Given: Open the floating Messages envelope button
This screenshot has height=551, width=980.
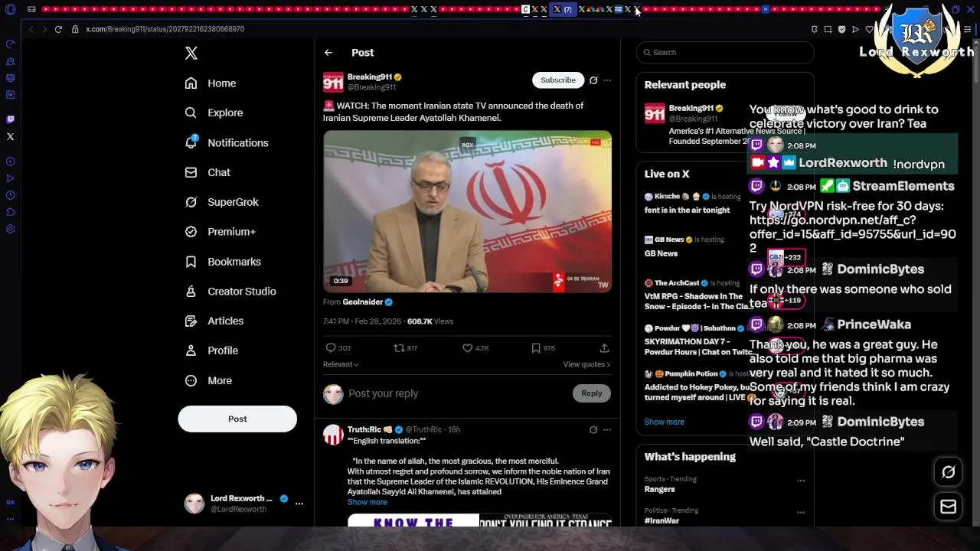Looking at the screenshot, I should (948, 507).
